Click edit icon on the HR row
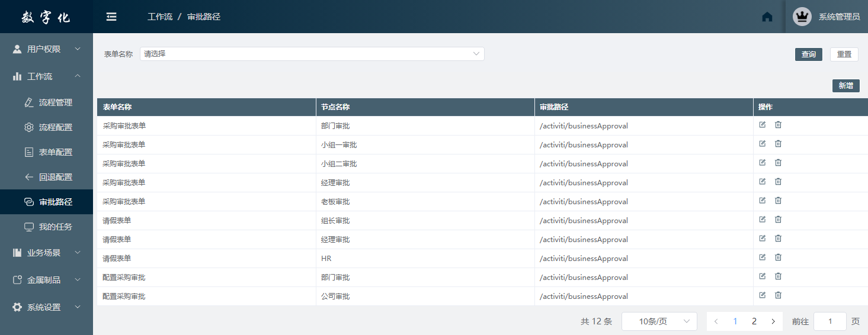Screen dimensions: 868x335 pos(763,257)
